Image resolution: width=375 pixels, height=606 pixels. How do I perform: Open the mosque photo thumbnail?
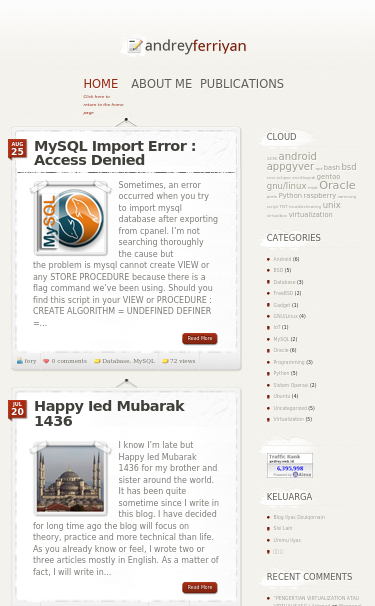(70, 478)
